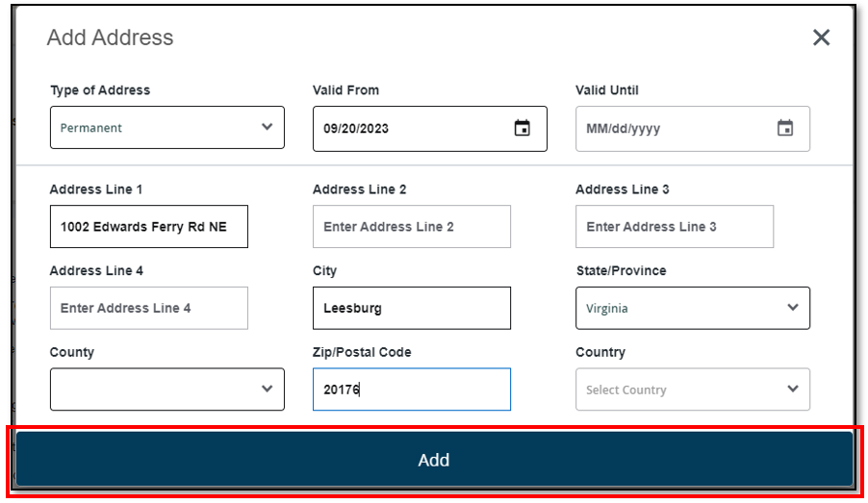Click the City field containing Leesburg
Image resolution: width=868 pixels, height=503 pixels.
[x=411, y=309]
